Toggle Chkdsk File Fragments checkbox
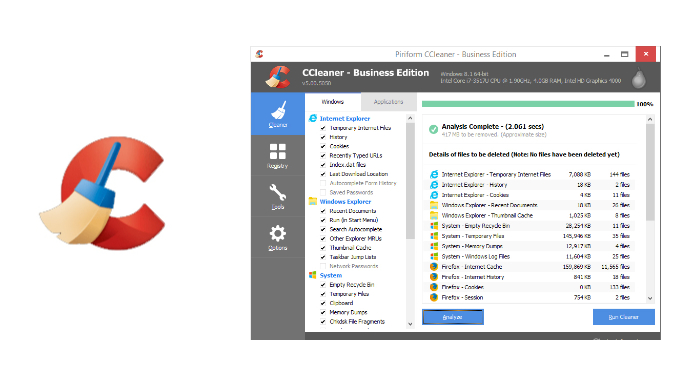Screen dimensions: 678x381 (x=323, y=322)
